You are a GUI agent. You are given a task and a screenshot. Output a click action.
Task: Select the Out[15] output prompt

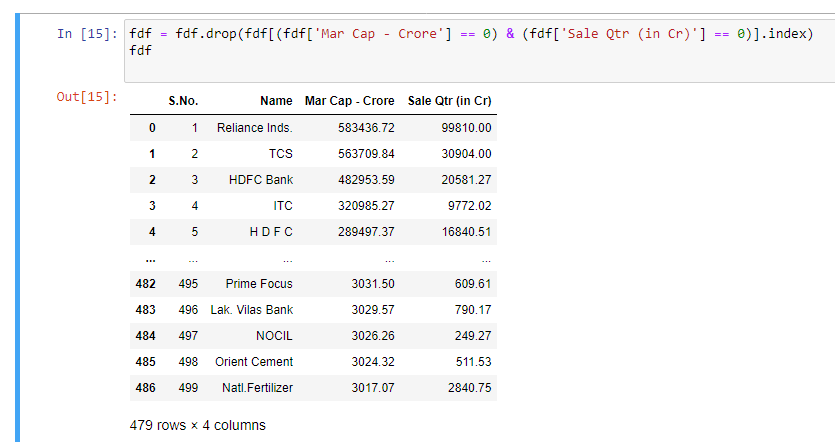[87, 97]
